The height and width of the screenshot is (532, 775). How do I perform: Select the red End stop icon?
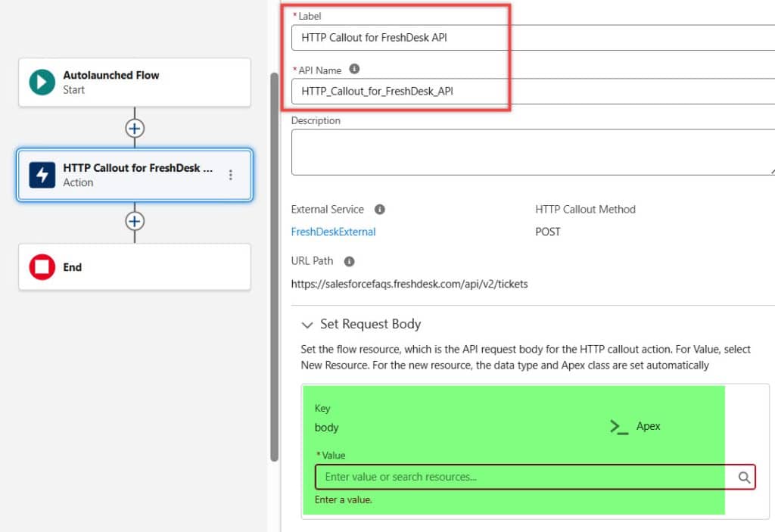pyautogui.click(x=42, y=267)
